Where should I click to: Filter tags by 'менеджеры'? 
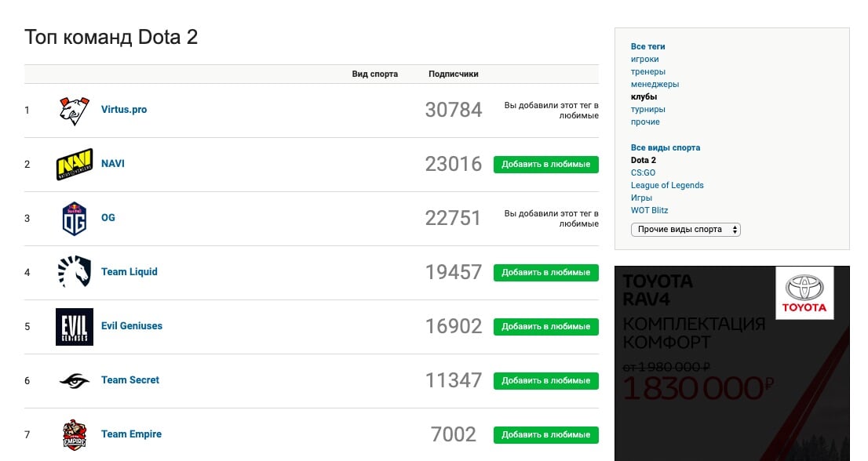pyautogui.click(x=655, y=85)
